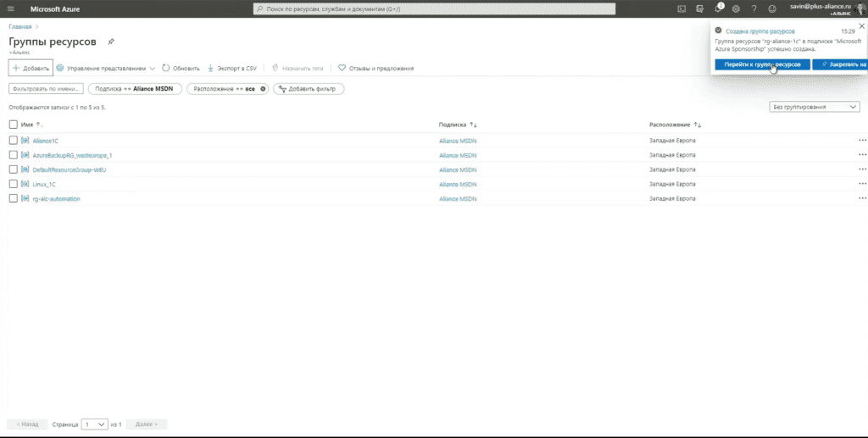The width and height of the screenshot is (868, 438).
Task: Clear the Расположение filter with its x icon
Action: (x=263, y=88)
